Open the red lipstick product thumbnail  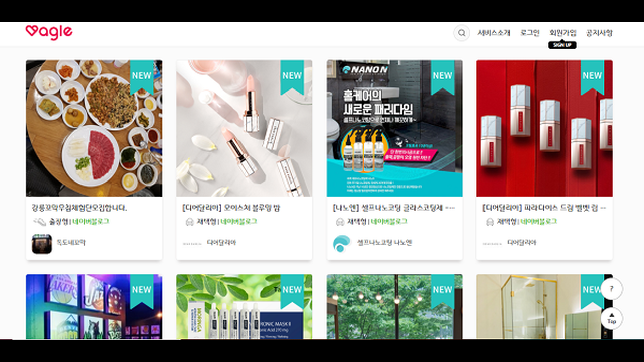pyautogui.click(x=544, y=128)
